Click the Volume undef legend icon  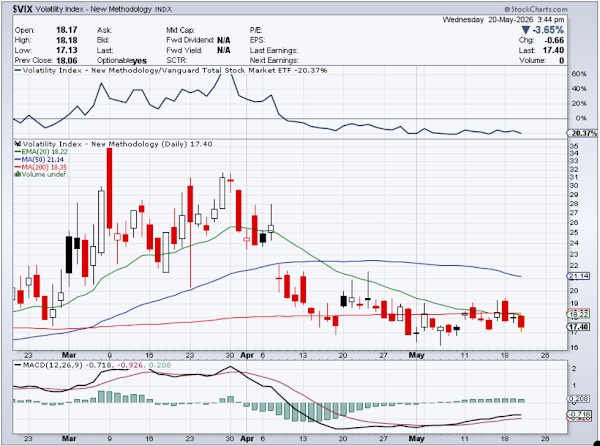coord(17,174)
